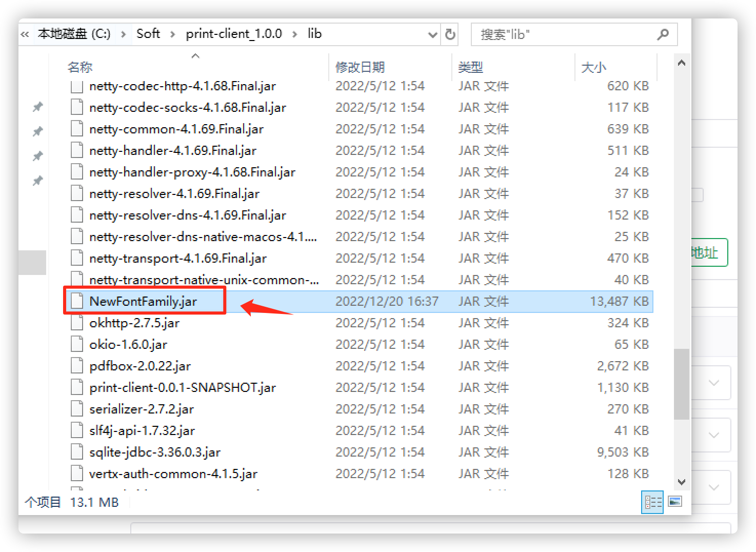
Task: Click the magnifier search icon
Action: coord(663,34)
